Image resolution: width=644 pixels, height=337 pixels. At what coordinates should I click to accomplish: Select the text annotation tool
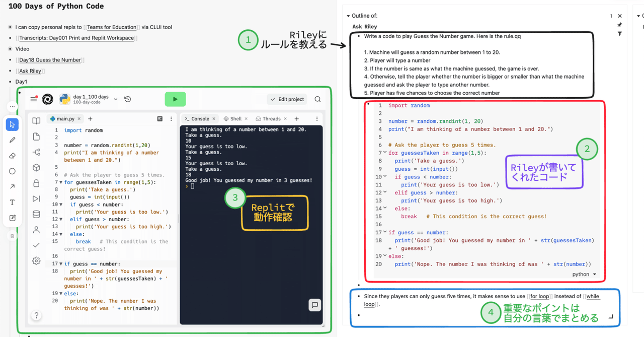click(x=11, y=202)
